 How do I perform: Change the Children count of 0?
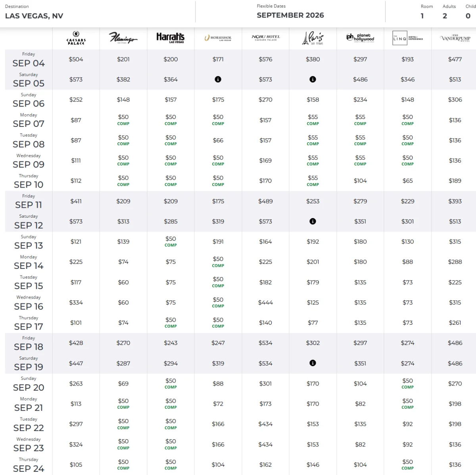tap(468, 16)
